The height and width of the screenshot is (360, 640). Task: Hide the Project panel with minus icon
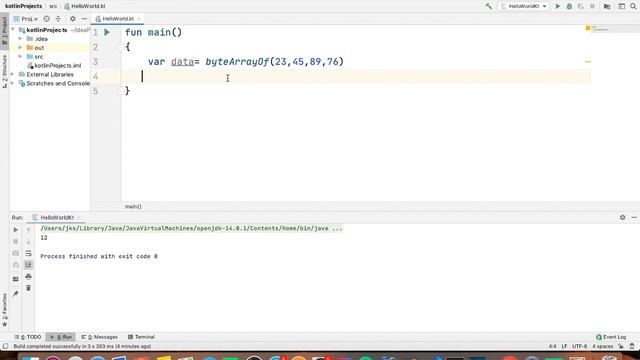pos(84,19)
